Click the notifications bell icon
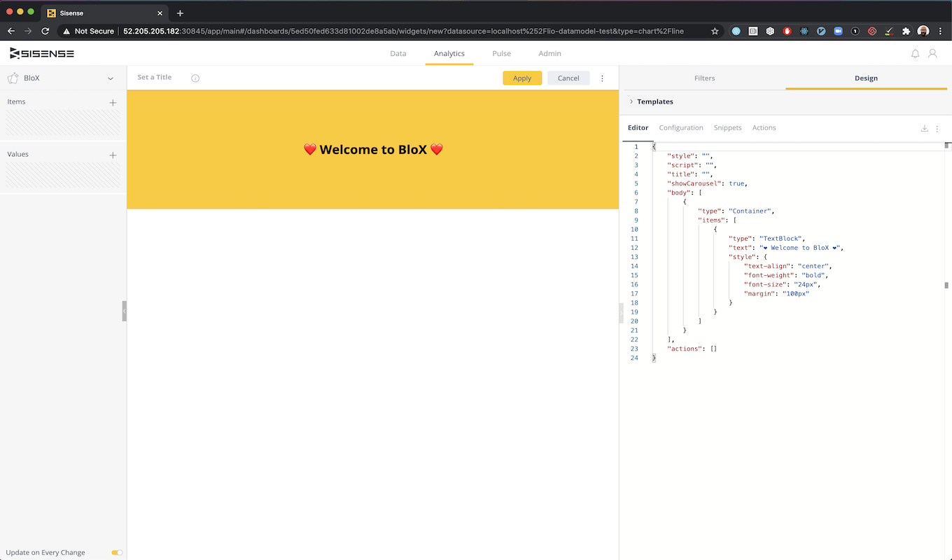 (915, 54)
